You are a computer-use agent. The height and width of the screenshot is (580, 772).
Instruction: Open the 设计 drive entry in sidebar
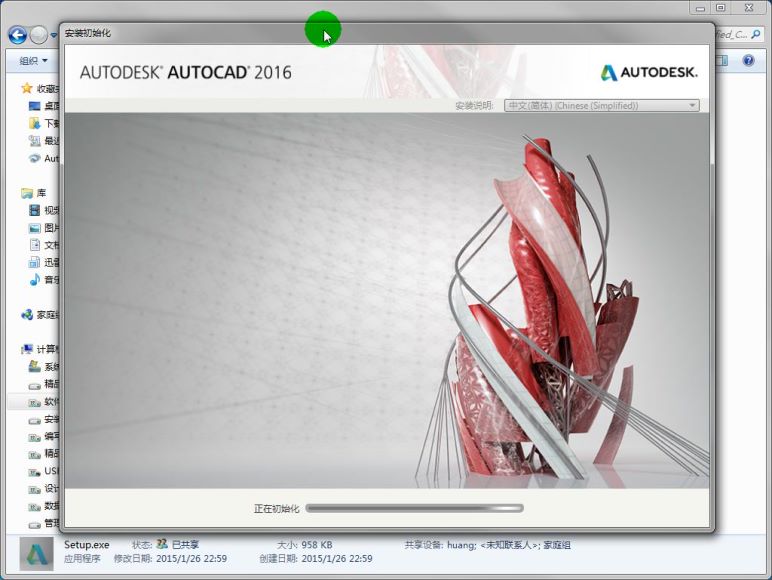[43, 489]
